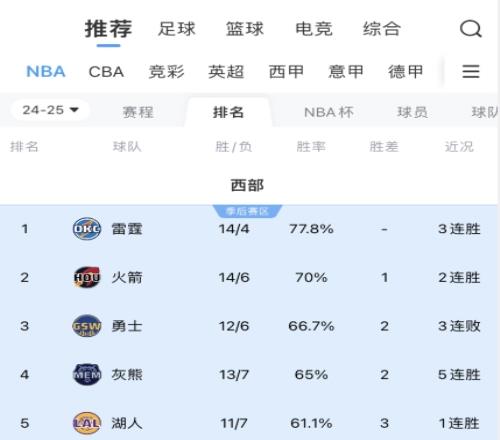Viewport: 500px width, 440px height.
Task: Select the 英超 league tab
Action: [x=226, y=72]
